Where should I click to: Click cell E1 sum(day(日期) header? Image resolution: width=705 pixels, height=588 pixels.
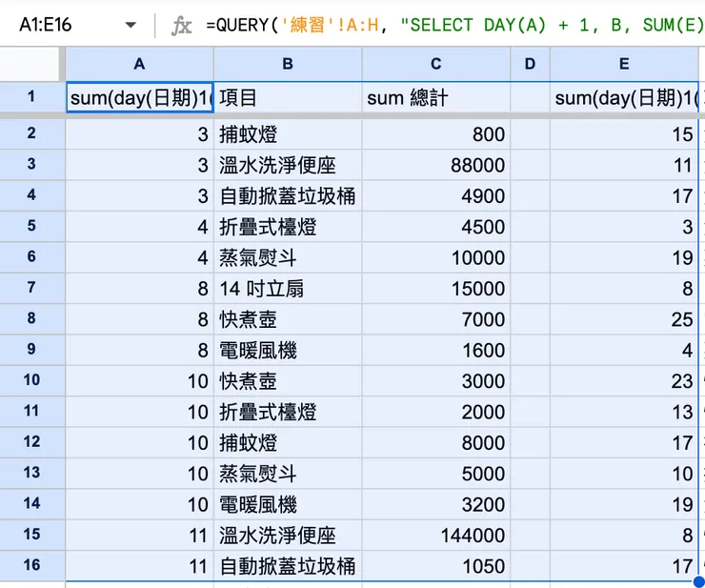click(624, 97)
